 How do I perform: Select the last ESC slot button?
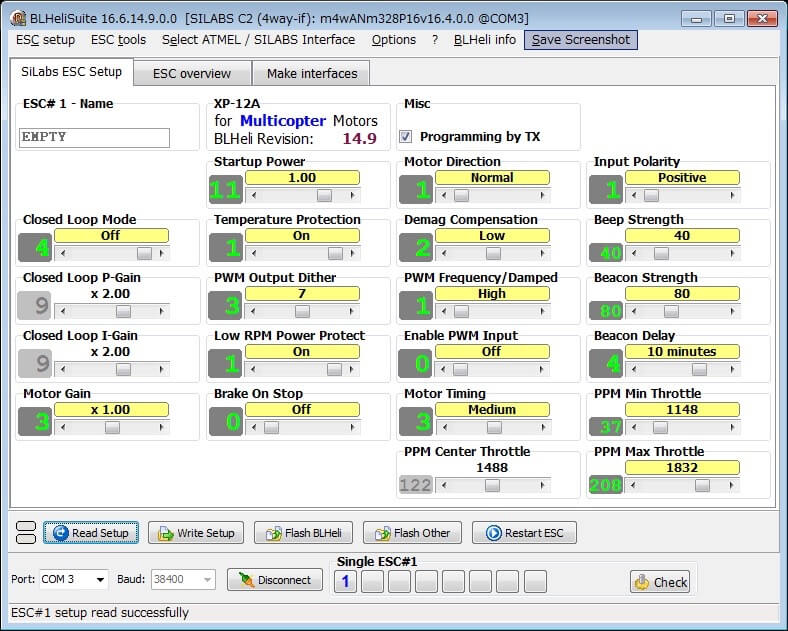coord(535,582)
